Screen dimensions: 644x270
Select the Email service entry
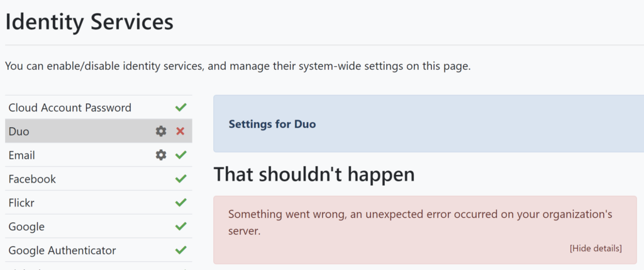coord(99,155)
